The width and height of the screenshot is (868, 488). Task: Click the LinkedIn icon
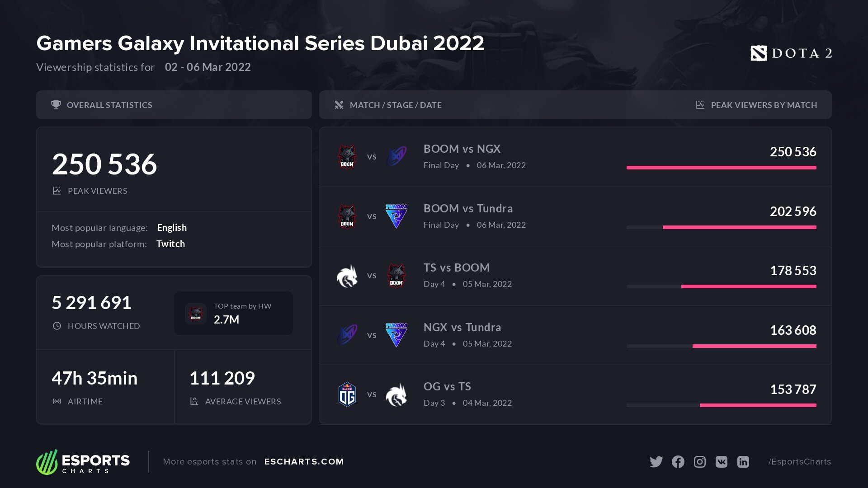click(743, 462)
